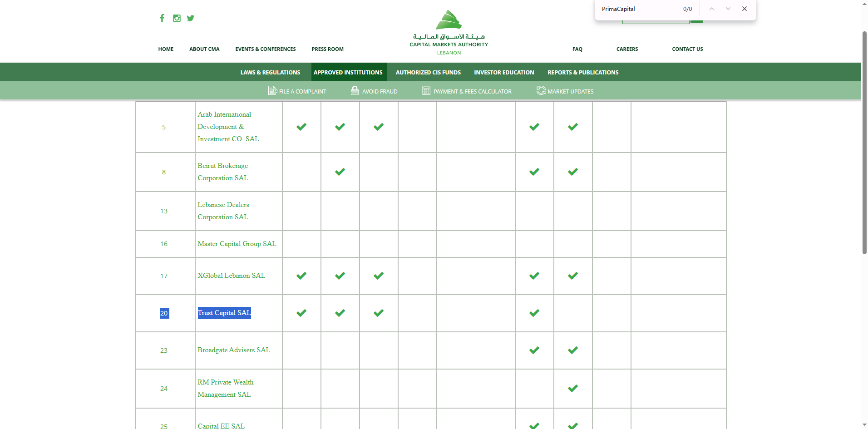Click the find bar text field containing PrimaCapital
The height and width of the screenshot is (429, 868).
(638, 9)
